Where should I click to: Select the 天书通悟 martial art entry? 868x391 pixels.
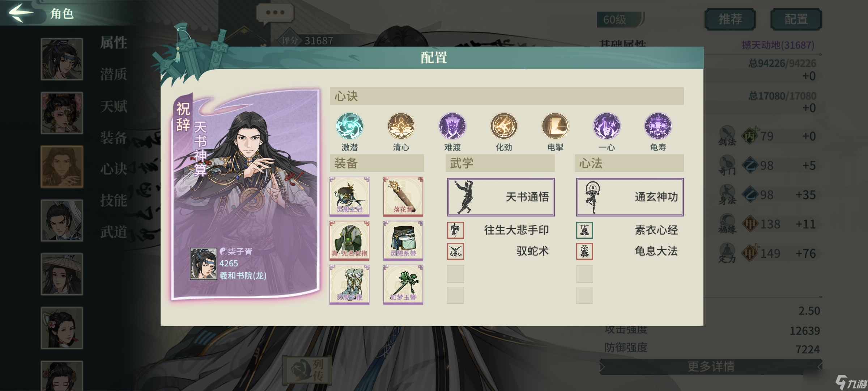click(501, 197)
